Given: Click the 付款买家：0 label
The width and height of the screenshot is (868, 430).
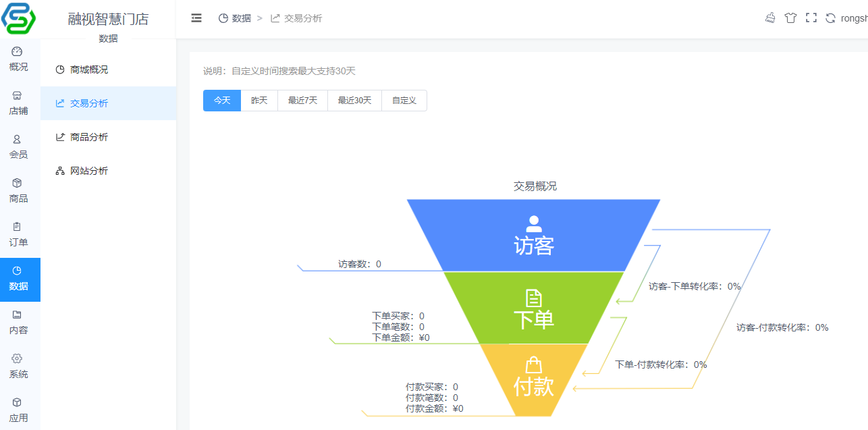Looking at the screenshot, I should (432, 387).
